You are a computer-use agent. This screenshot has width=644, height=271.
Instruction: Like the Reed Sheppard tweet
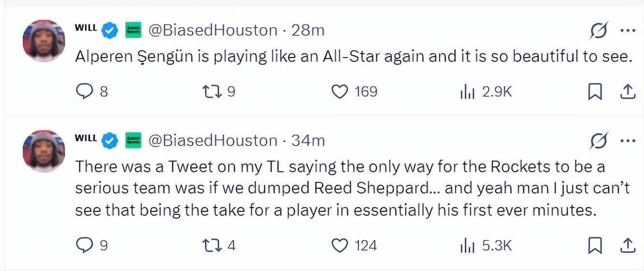340,246
